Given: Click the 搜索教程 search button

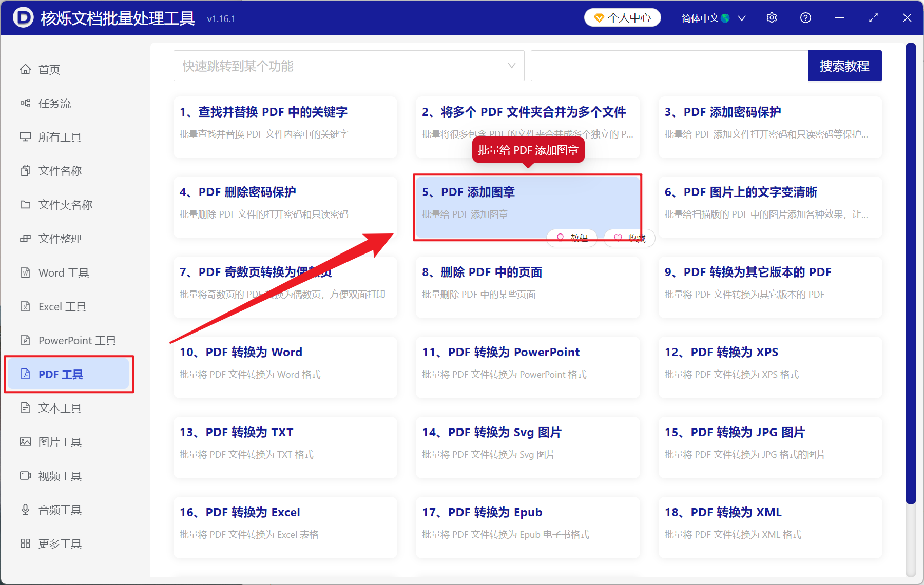Looking at the screenshot, I should pos(844,66).
